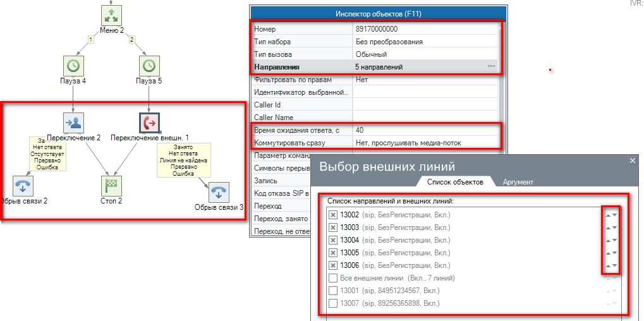644x321 pixels.
Task: Select the Меню 2 node icon
Action: coord(111,15)
